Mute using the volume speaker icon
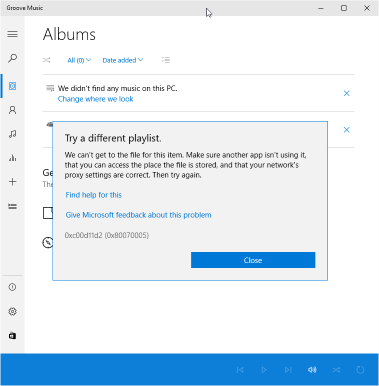This screenshot has width=379, height=386. 312,370
